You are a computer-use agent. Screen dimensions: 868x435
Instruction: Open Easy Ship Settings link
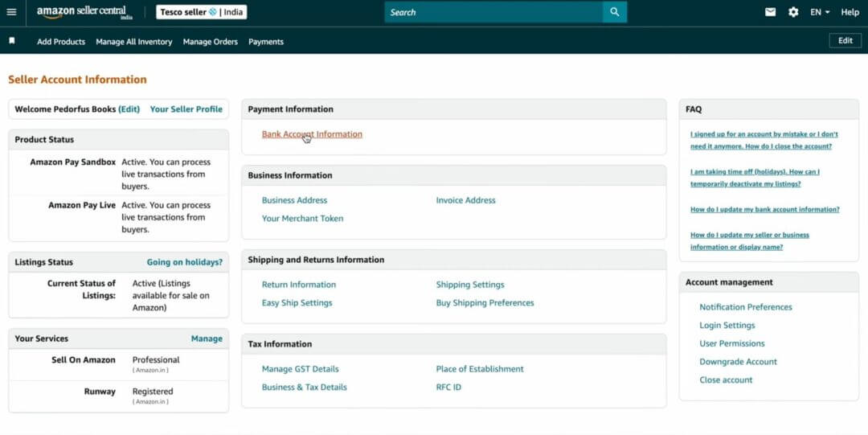tap(297, 302)
